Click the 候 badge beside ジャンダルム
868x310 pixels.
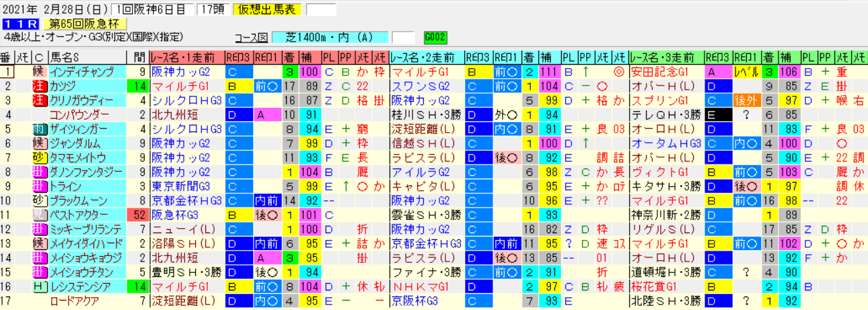38,142
